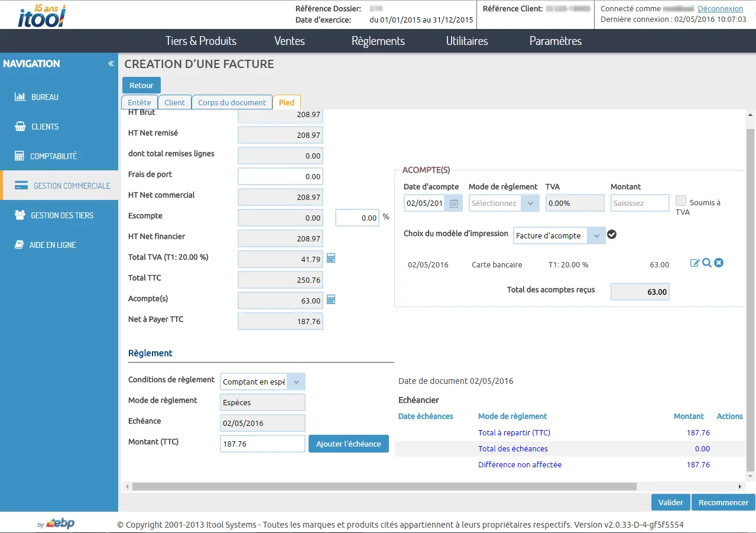The image size is (756, 533).
Task: Click the Net à Payer TTC value
Action: point(280,321)
